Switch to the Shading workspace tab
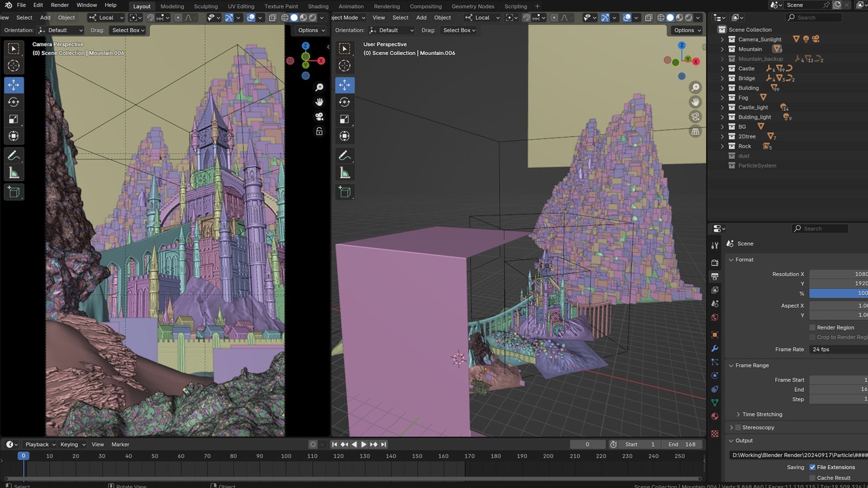 click(318, 6)
